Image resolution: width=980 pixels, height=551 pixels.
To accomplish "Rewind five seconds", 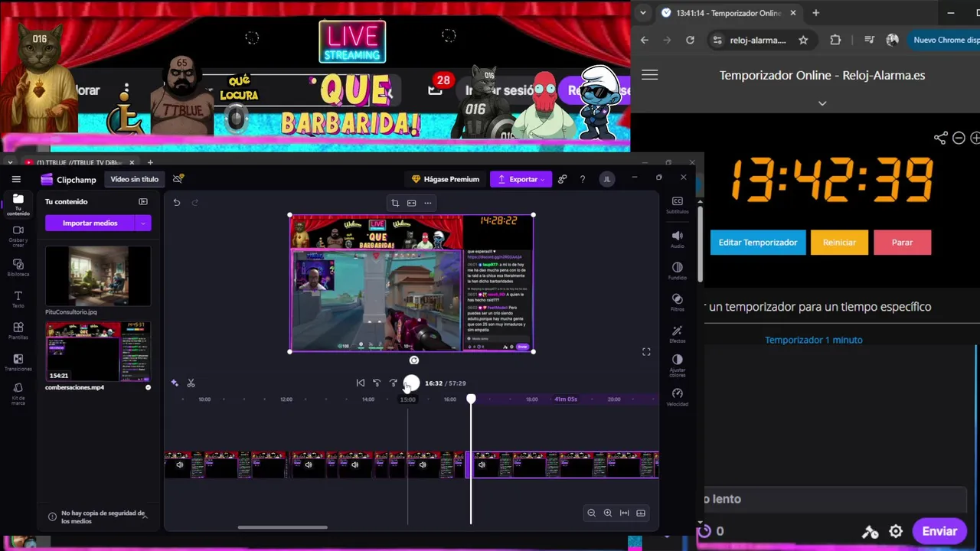I will [377, 383].
